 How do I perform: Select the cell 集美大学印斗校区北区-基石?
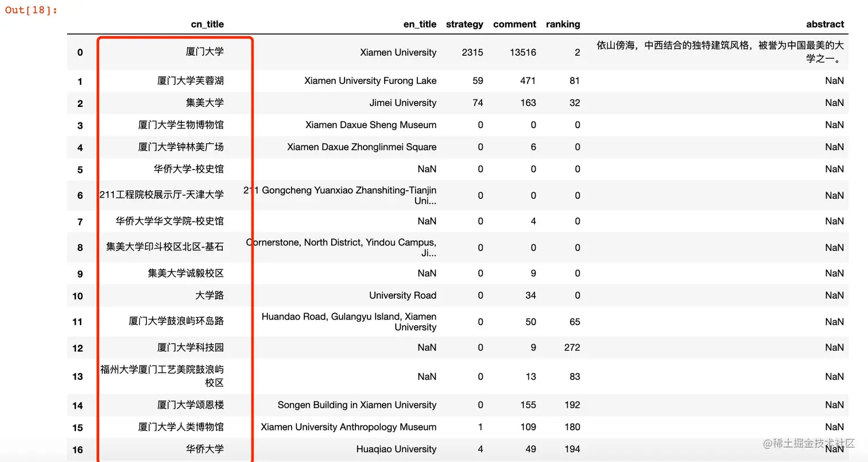click(165, 247)
